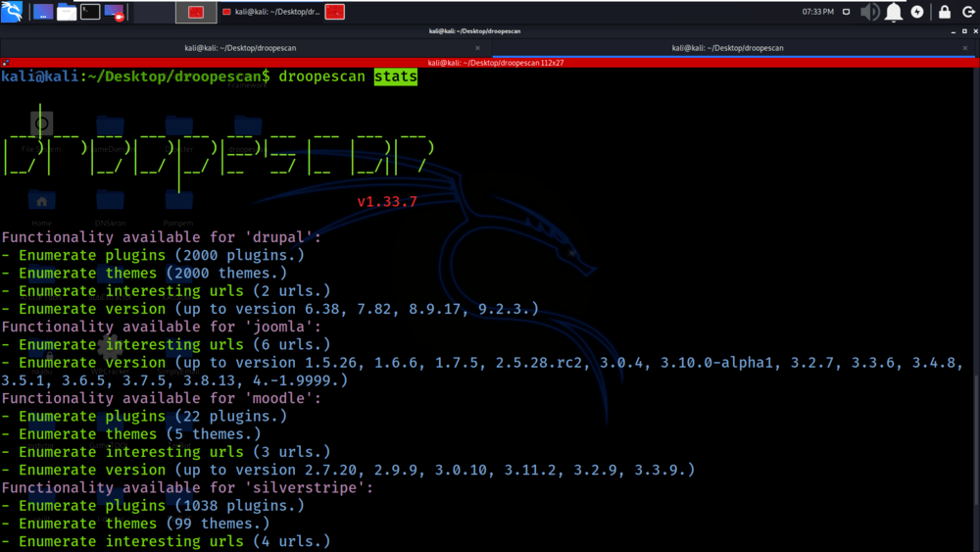Lock the screen with padlock icon
Screen dimensions: 980x552
point(945,12)
